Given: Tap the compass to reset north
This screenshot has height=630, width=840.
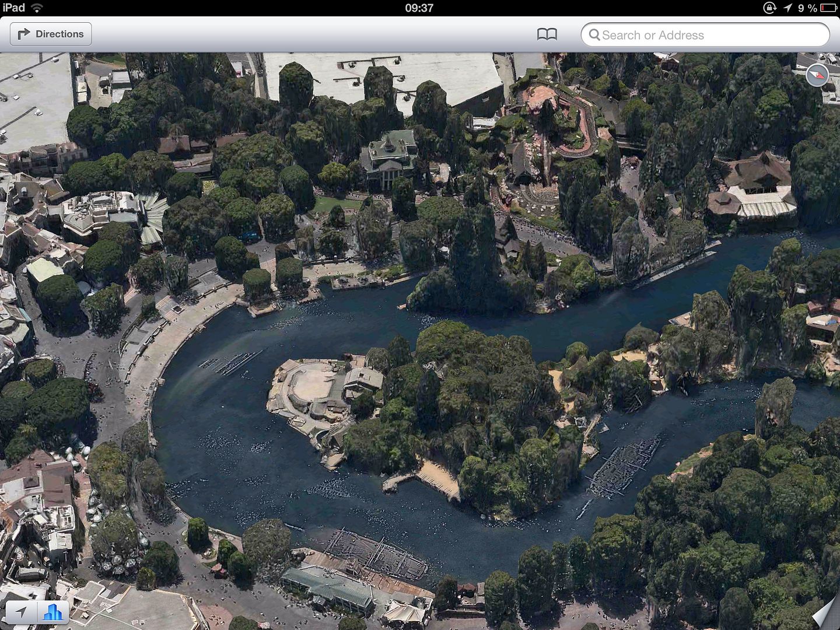Looking at the screenshot, I should click(x=817, y=75).
